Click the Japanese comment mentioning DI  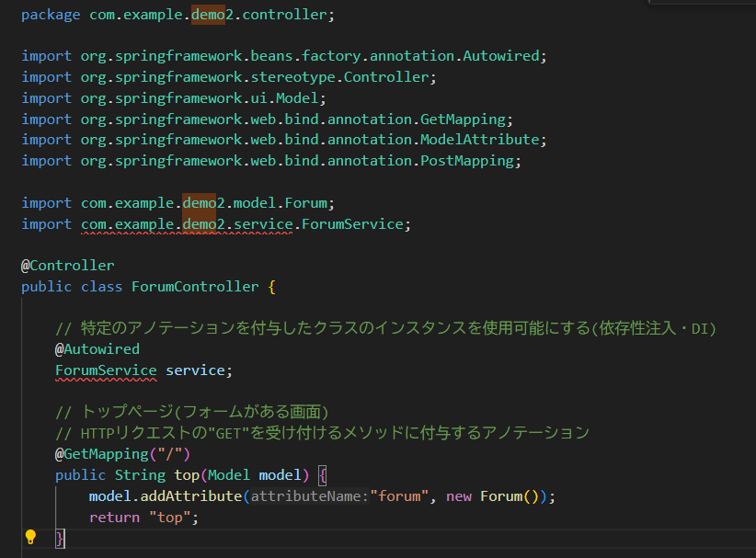click(385, 328)
